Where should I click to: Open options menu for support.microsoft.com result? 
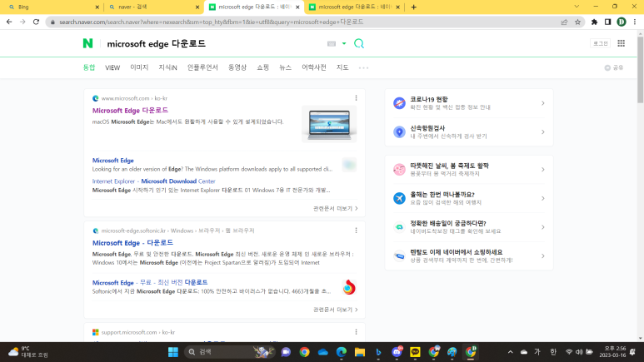click(x=356, y=332)
